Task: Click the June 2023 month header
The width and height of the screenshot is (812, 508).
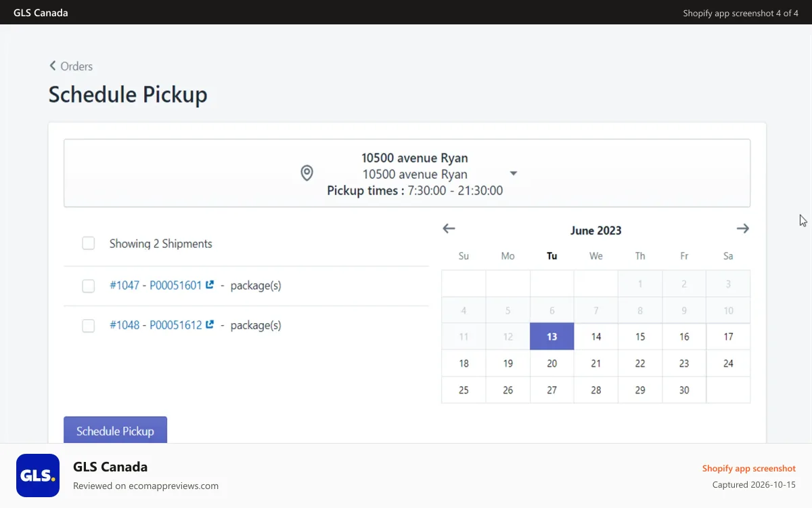Action: tap(595, 230)
